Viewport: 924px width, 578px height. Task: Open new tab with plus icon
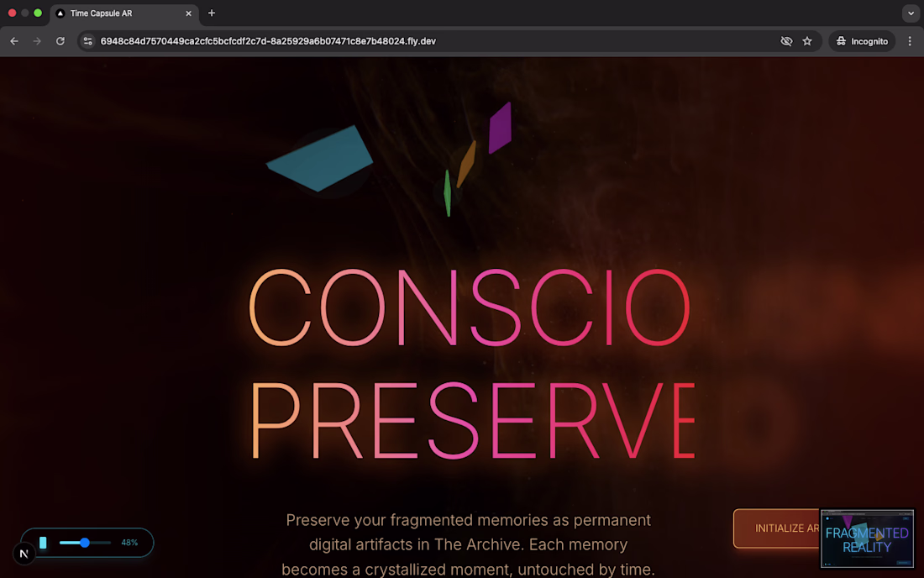point(212,13)
